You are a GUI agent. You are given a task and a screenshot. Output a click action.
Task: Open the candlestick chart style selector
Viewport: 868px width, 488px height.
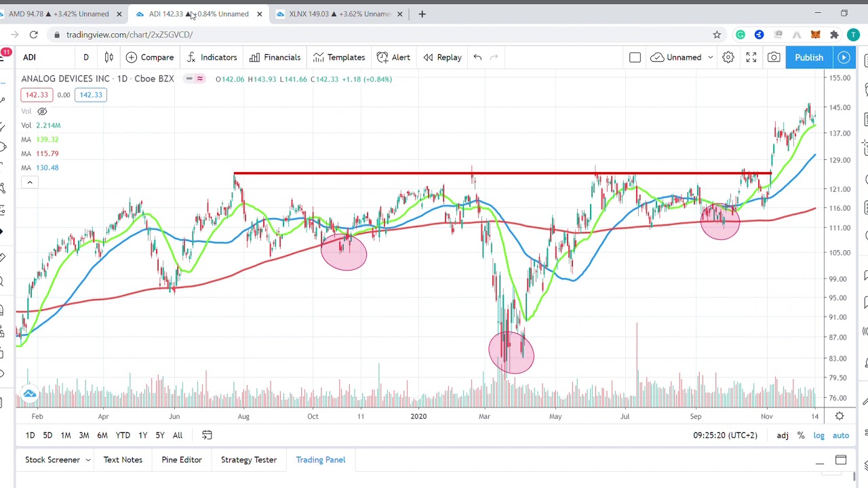108,58
